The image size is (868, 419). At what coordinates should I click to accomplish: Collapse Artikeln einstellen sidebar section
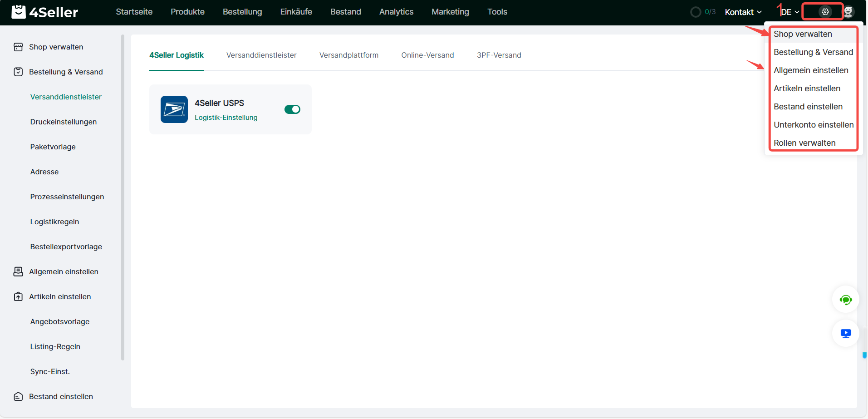point(60,297)
